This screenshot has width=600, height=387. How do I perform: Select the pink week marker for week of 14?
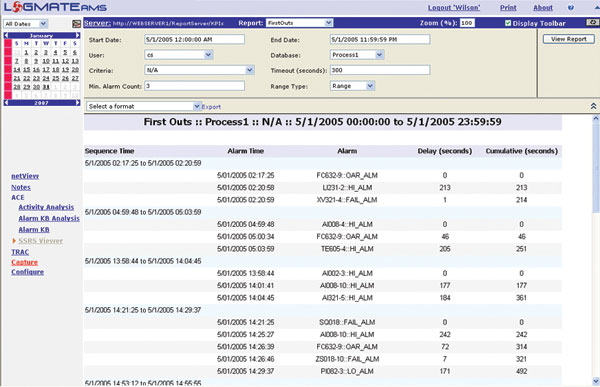[x=8, y=70]
